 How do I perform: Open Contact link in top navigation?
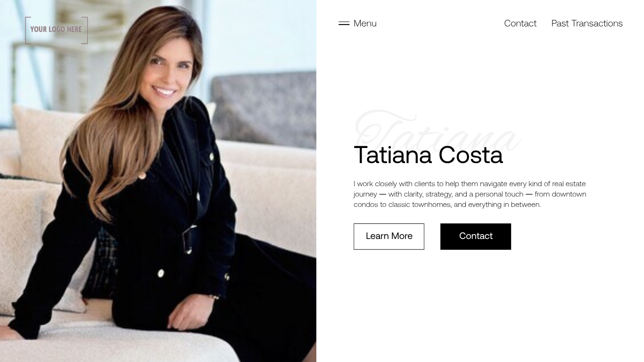pyautogui.click(x=520, y=23)
